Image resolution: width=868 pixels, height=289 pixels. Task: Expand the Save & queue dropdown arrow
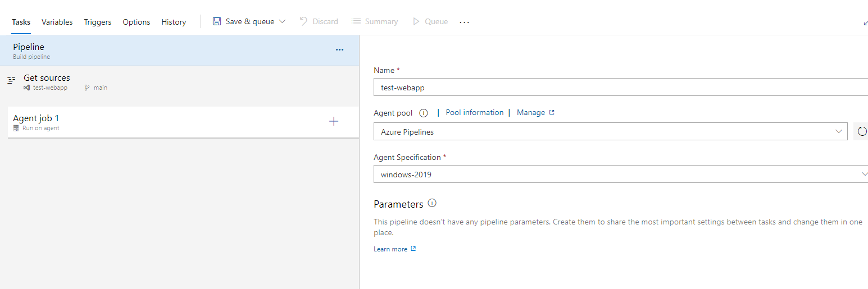pos(282,22)
